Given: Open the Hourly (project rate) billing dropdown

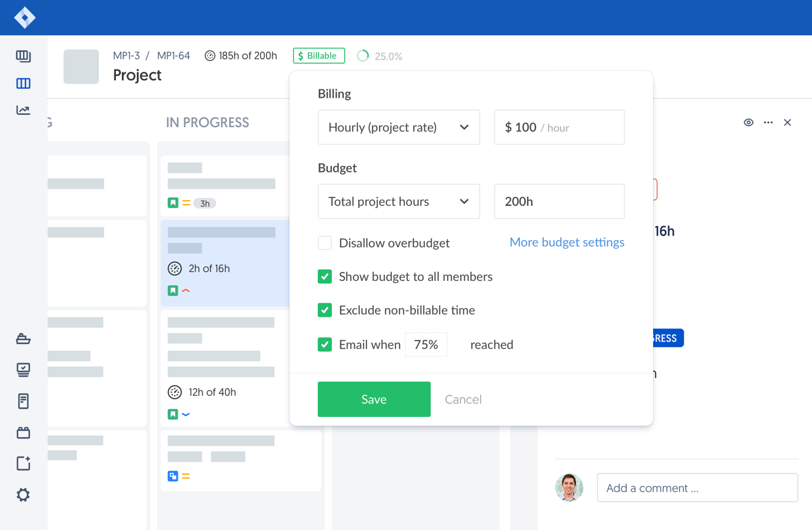Looking at the screenshot, I should coord(399,127).
